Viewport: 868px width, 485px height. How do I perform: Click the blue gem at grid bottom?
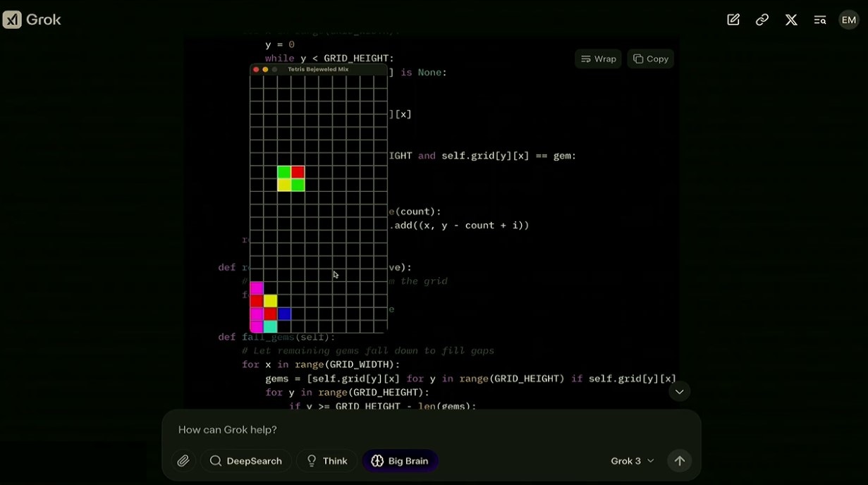(x=284, y=314)
